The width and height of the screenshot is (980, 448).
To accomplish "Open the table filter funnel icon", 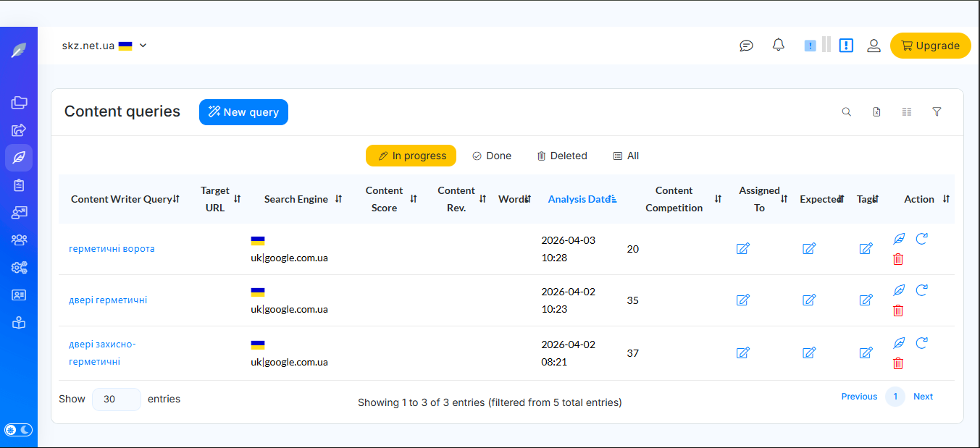I will [x=937, y=112].
